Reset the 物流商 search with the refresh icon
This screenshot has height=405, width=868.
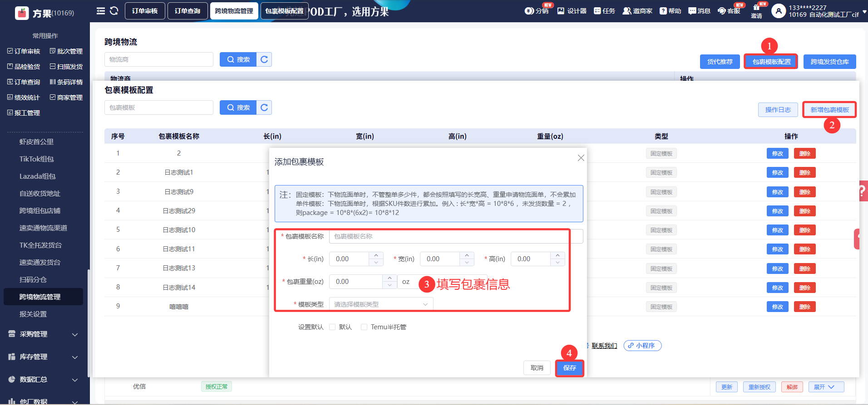pyautogui.click(x=264, y=59)
